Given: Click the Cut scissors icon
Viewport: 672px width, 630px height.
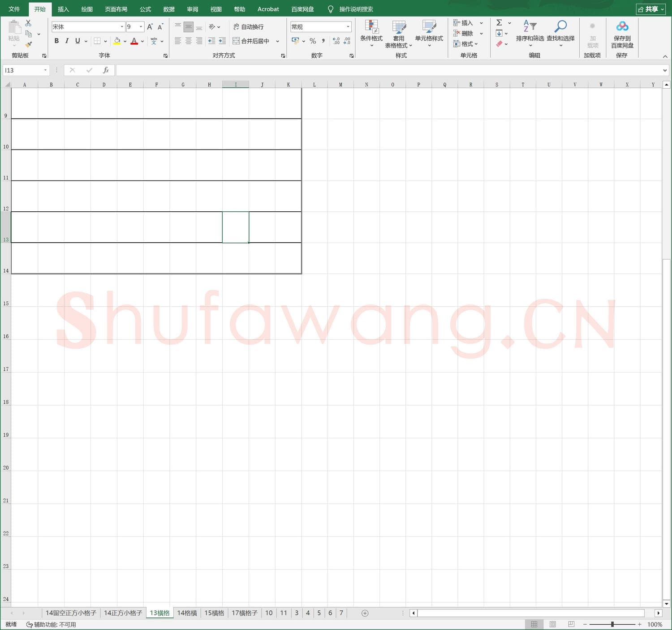Looking at the screenshot, I should [28, 23].
